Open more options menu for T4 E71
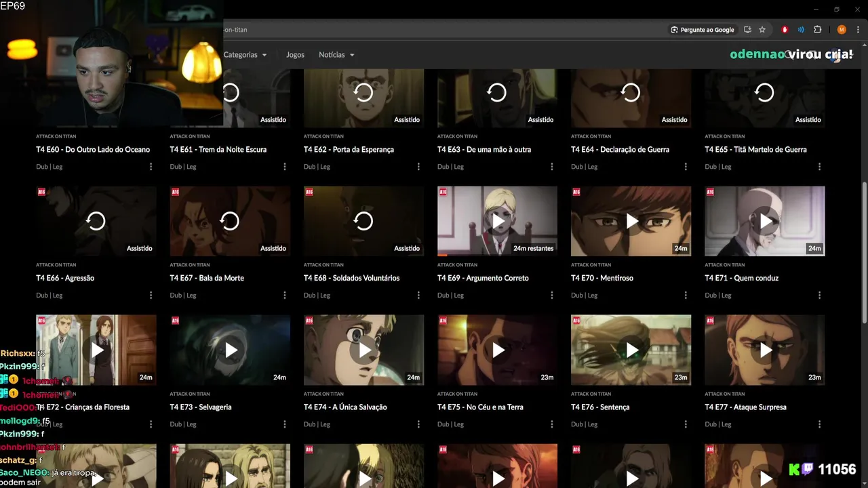868x488 pixels. click(x=819, y=296)
